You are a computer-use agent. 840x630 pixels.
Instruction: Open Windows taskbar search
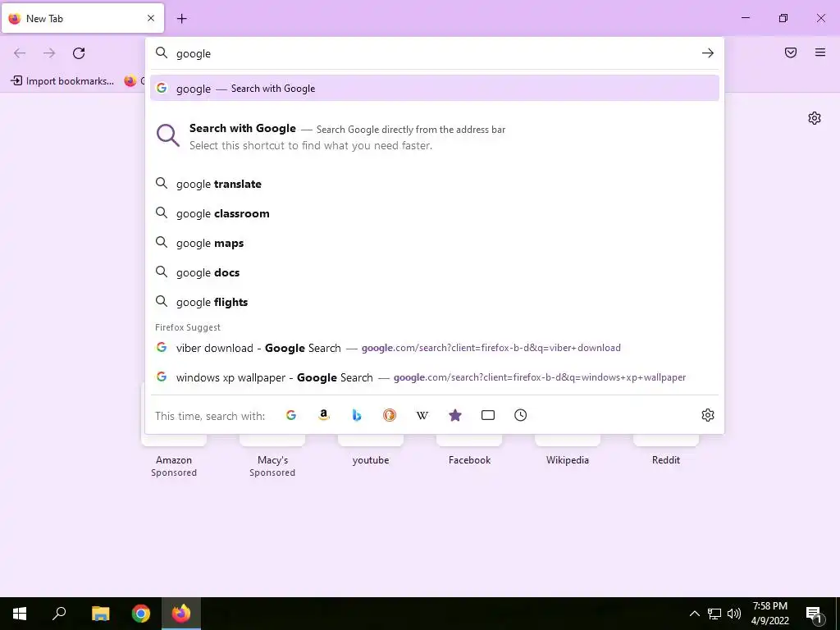(59, 614)
